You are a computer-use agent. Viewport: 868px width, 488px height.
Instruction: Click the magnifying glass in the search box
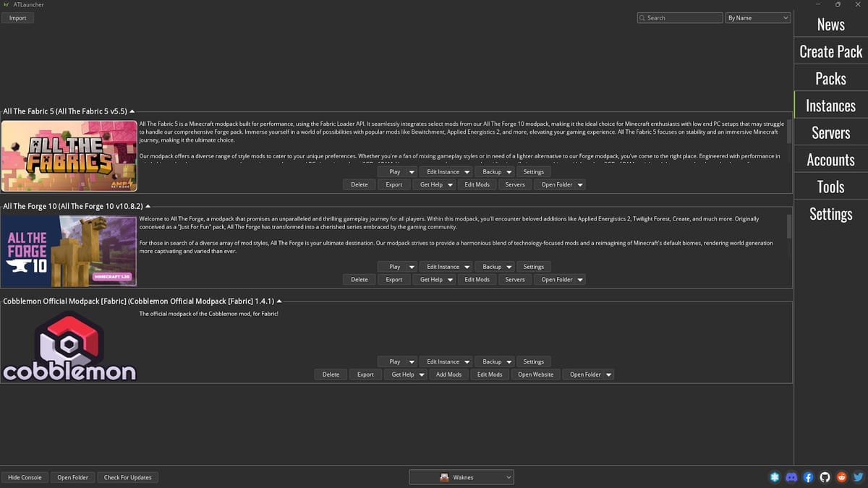click(x=641, y=17)
